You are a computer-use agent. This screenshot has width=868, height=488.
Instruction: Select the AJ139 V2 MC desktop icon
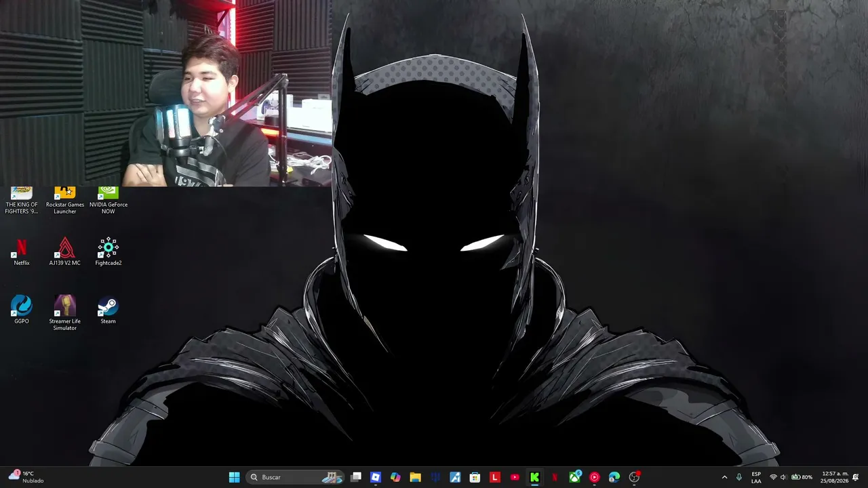65,251
